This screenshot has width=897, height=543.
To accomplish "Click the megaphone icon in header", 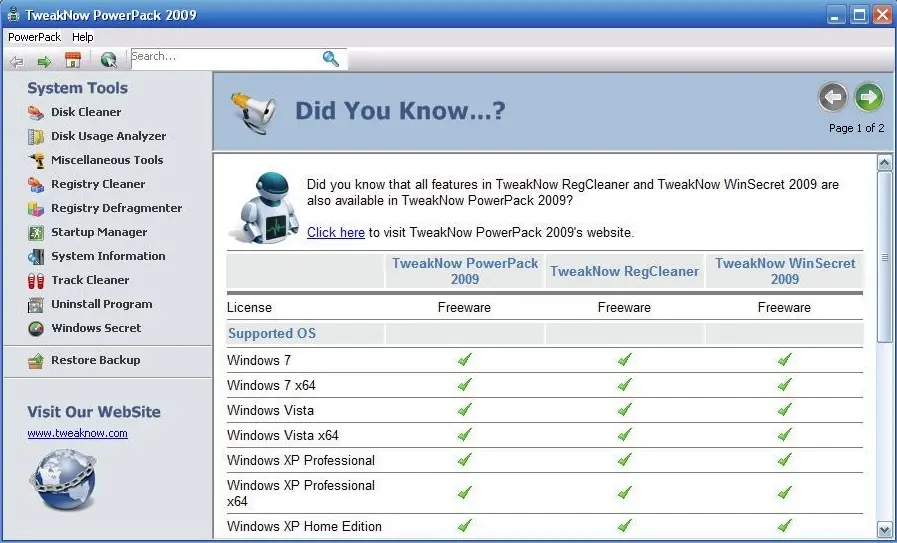I will (253, 112).
